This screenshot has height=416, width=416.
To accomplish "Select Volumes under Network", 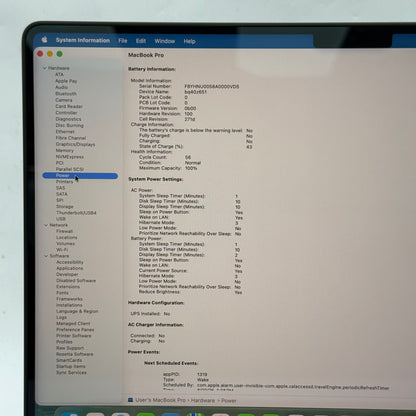I will [x=66, y=243].
